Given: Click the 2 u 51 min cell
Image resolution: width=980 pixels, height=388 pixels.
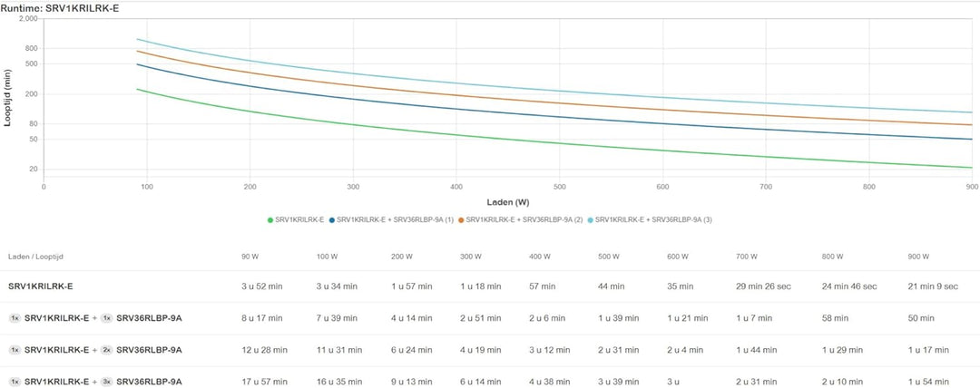Looking at the screenshot, I should click(x=482, y=318).
